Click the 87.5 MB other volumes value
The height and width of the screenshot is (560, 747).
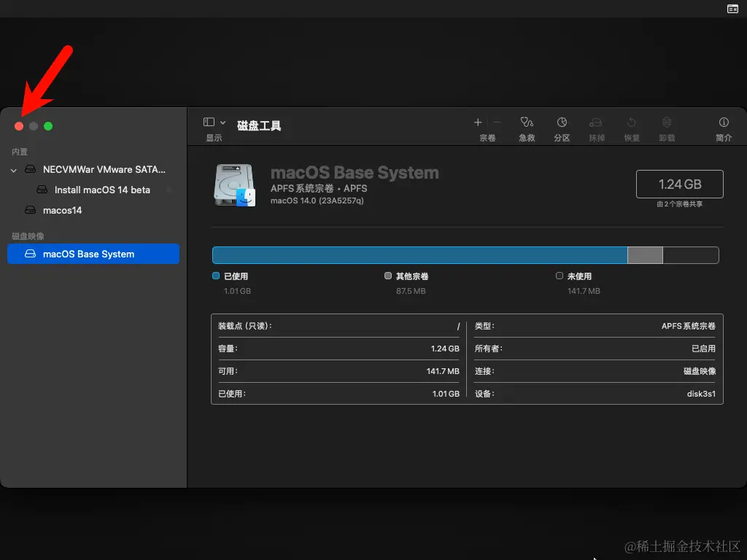pos(411,291)
